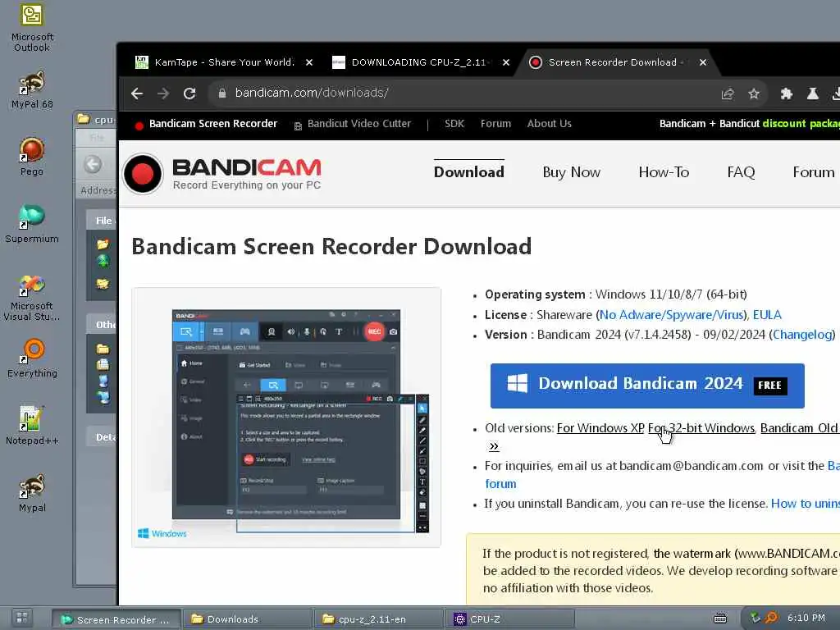The width and height of the screenshot is (840, 630).
Task: Open How to uninstall link
Action: tap(806, 504)
